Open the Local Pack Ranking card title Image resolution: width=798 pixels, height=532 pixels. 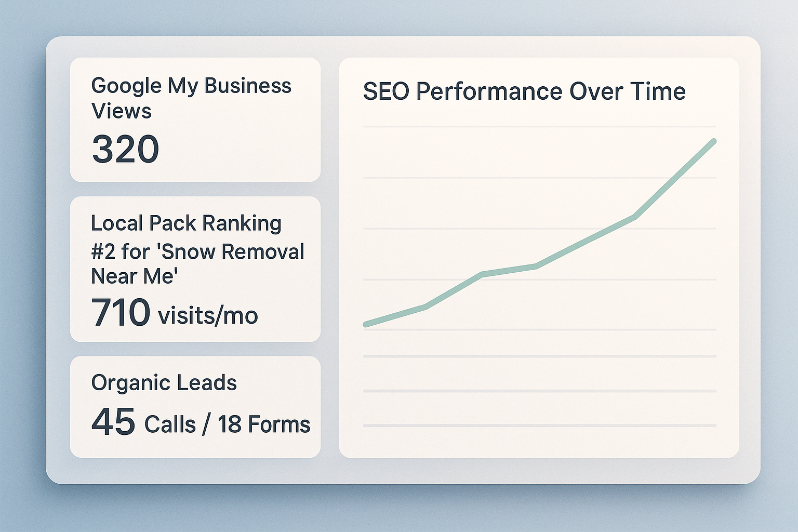pos(186,223)
